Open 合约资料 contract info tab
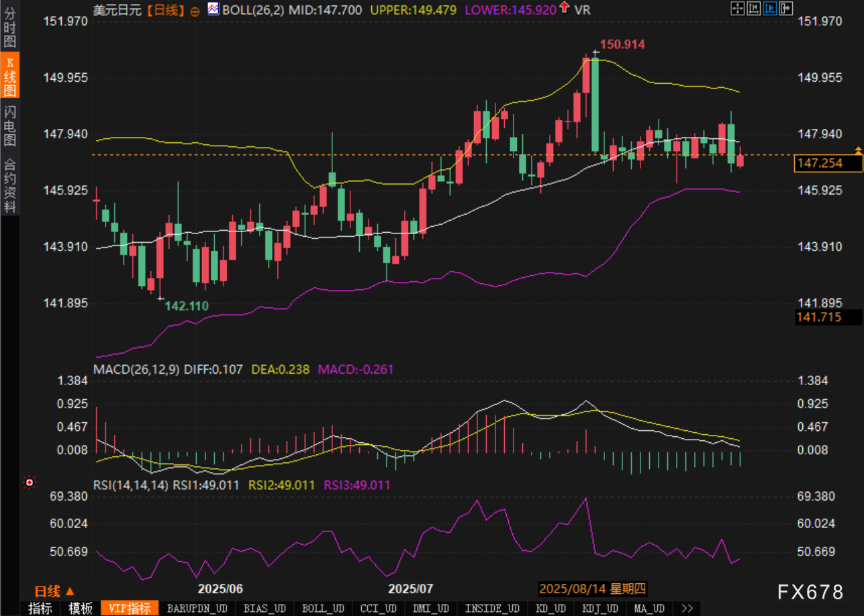 [x=9, y=185]
